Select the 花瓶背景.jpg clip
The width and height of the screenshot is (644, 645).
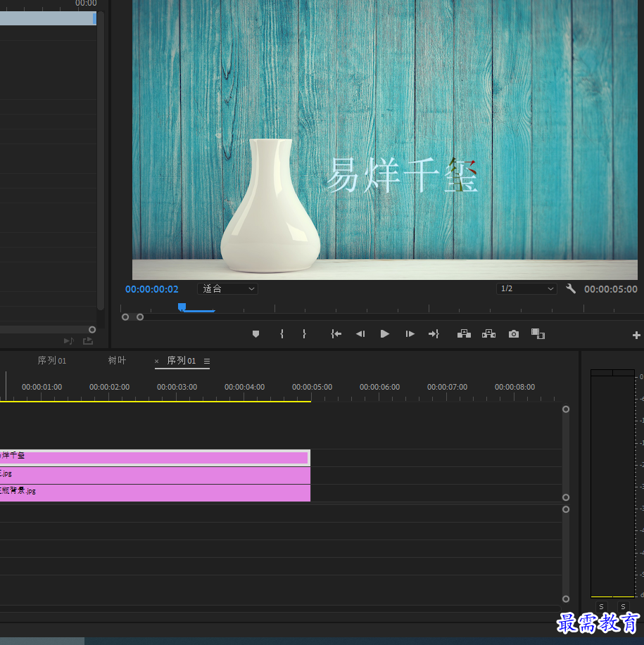tap(155, 493)
